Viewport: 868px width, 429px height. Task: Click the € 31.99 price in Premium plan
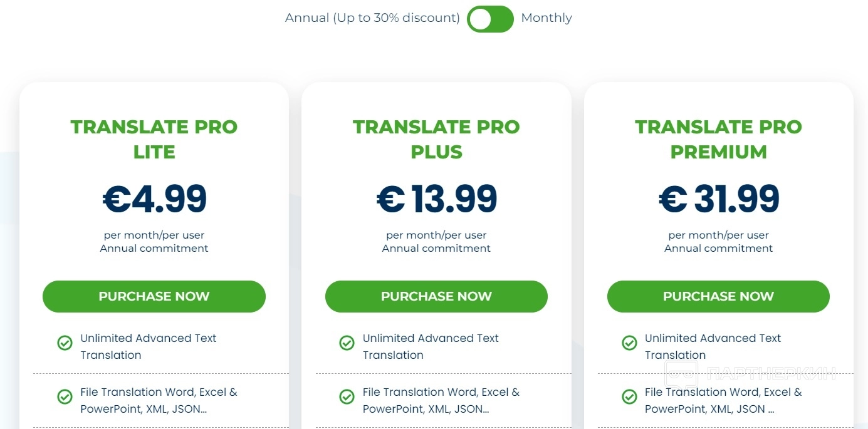tap(718, 199)
